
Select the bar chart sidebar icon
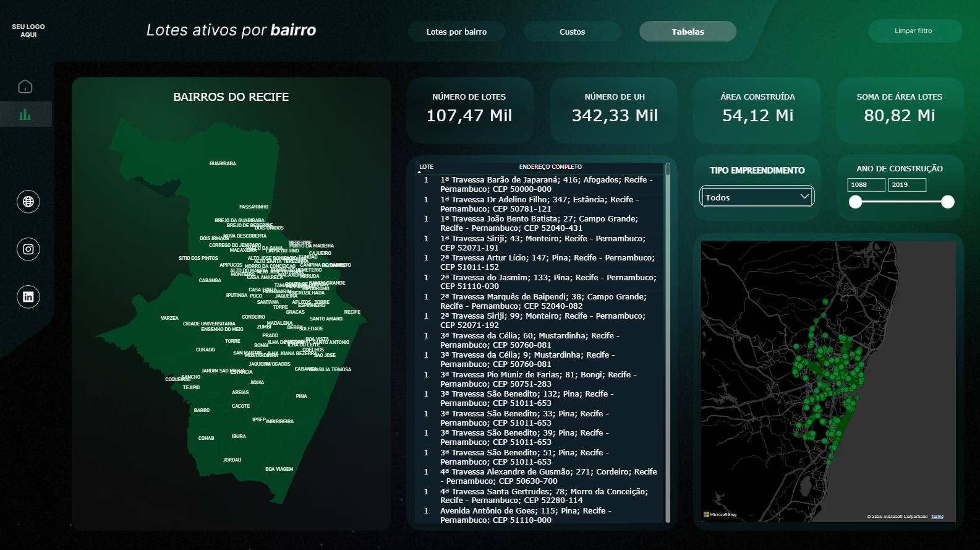pyautogui.click(x=25, y=114)
